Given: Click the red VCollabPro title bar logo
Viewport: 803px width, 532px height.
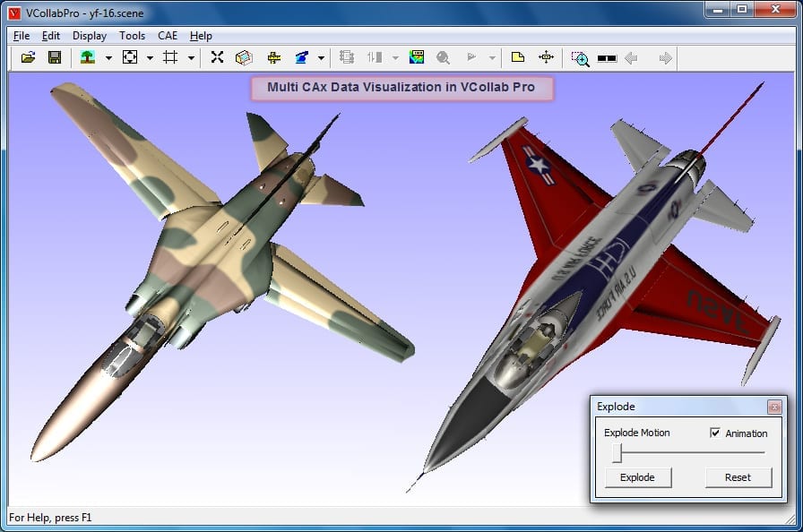Looking at the screenshot, I should click(15, 13).
